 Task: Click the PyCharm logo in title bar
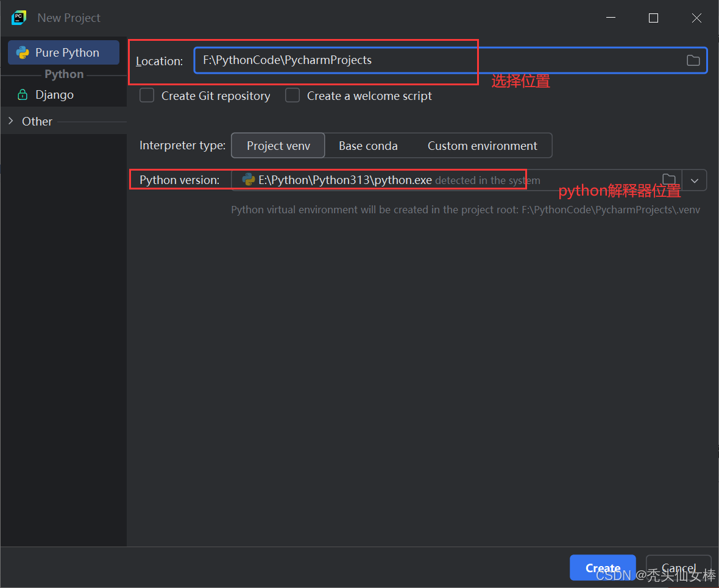[19, 18]
